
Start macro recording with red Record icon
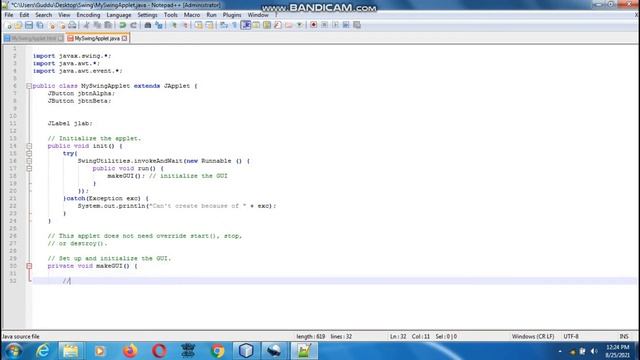click(x=313, y=25)
